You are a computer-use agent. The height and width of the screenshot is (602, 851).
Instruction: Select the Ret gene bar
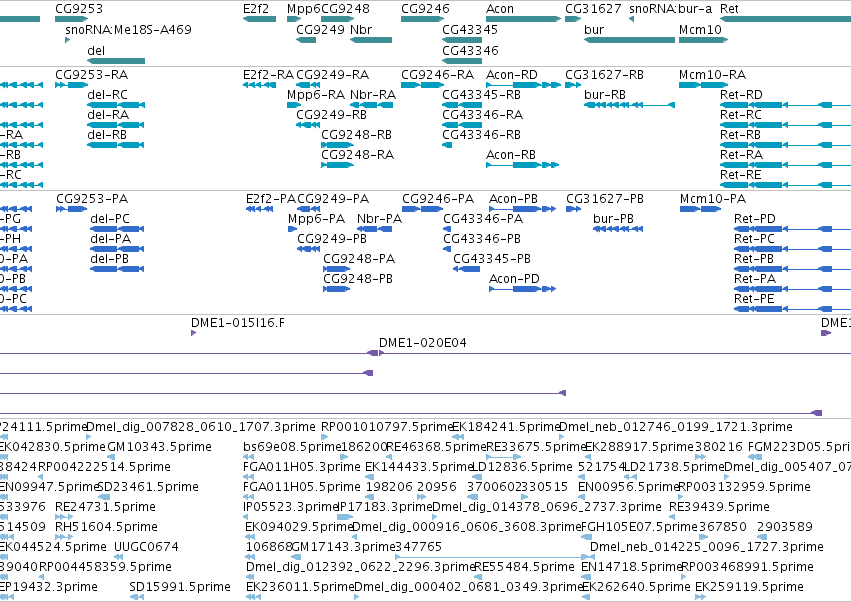tap(785, 19)
